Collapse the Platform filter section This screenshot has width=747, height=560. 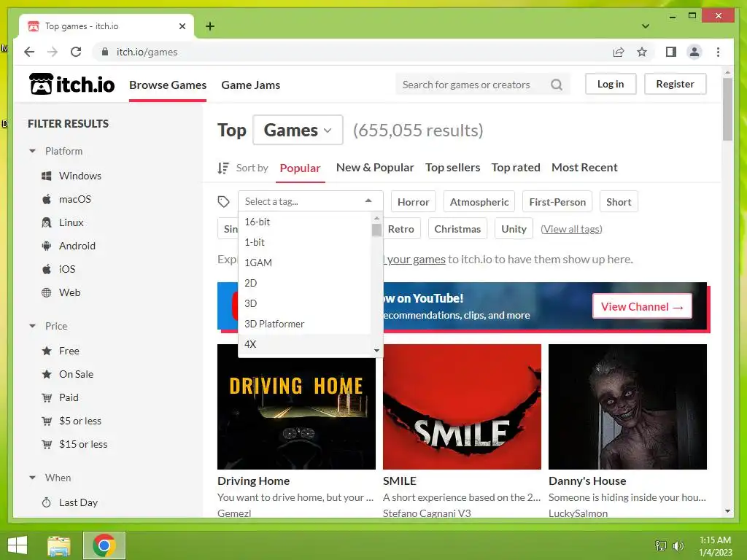click(32, 151)
